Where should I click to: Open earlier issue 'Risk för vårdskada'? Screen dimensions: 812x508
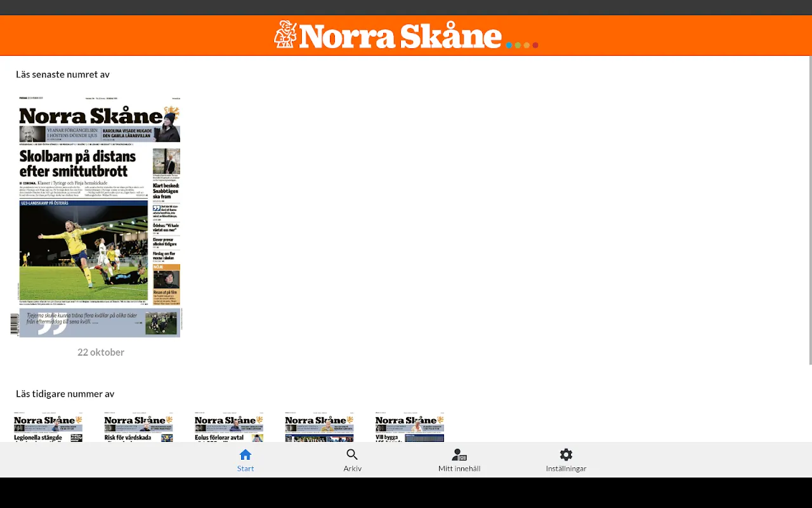click(138, 427)
